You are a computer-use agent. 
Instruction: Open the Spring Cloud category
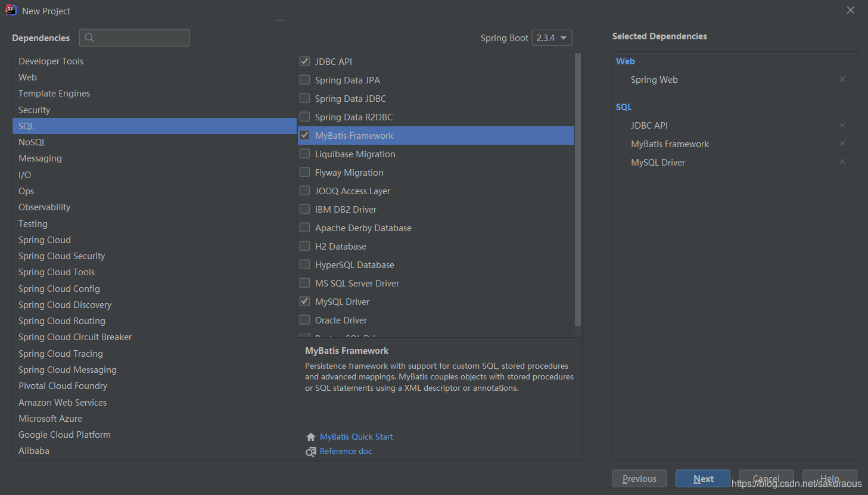coord(154,240)
